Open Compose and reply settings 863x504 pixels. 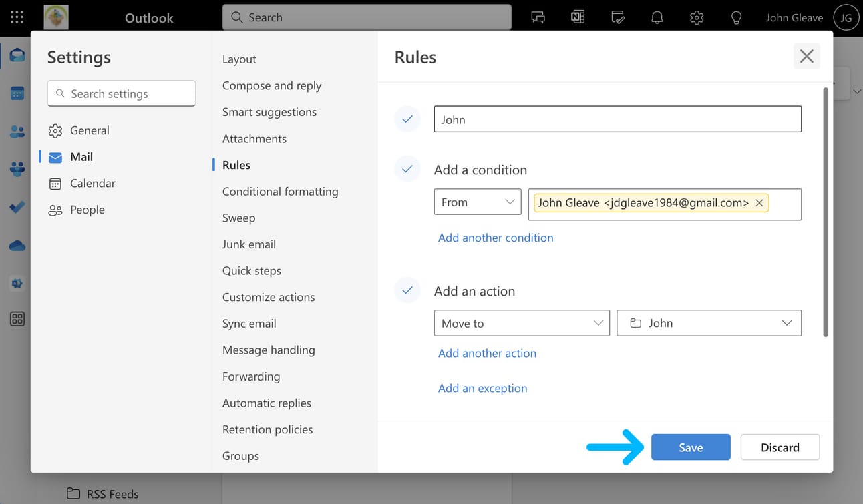coord(272,85)
